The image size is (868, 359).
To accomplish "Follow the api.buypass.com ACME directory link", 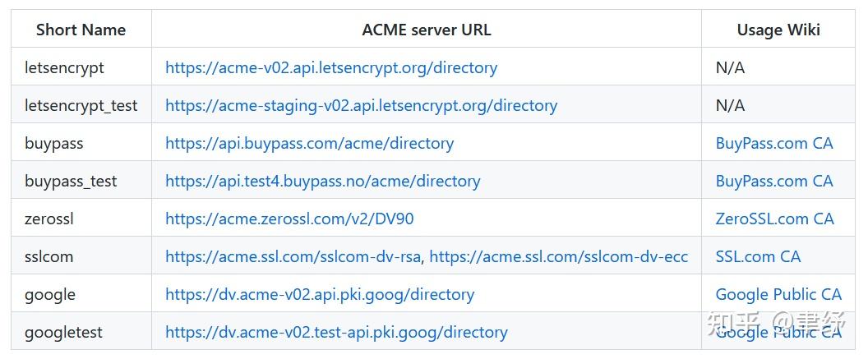I will pos(309,143).
